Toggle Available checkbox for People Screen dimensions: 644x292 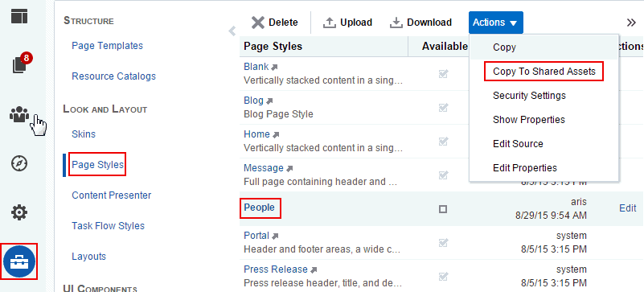point(443,209)
